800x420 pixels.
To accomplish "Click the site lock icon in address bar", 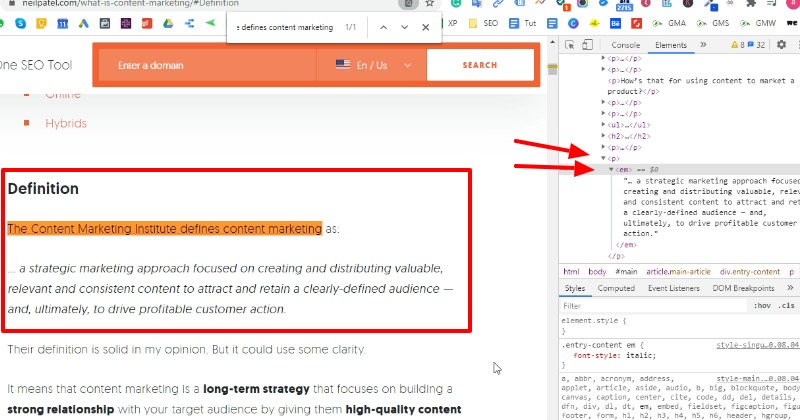I will pyautogui.click(x=12, y=3).
